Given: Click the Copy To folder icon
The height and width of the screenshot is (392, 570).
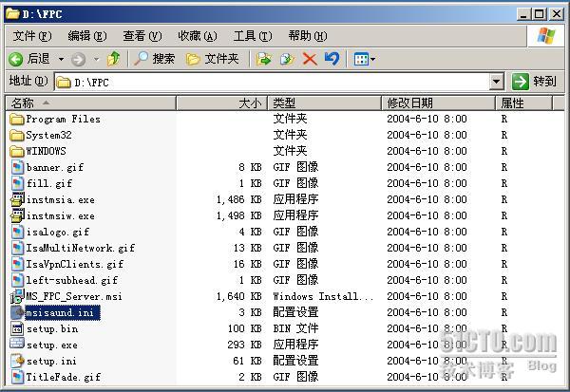Looking at the screenshot, I should point(287,59).
